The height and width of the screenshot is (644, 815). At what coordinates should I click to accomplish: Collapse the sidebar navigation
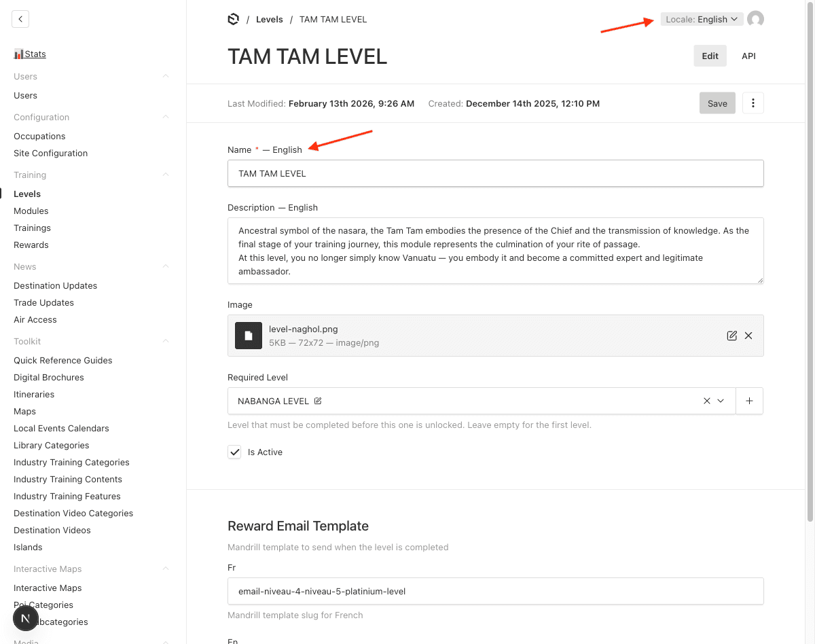20,19
